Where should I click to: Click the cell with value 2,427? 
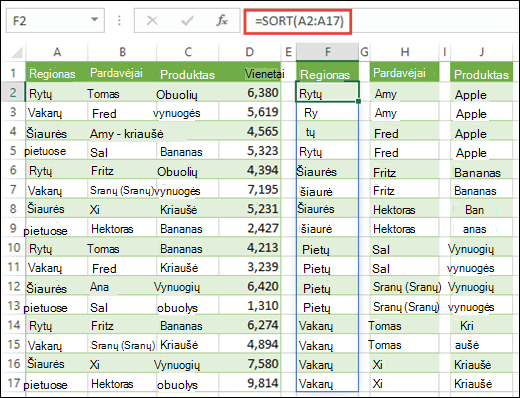point(250,228)
